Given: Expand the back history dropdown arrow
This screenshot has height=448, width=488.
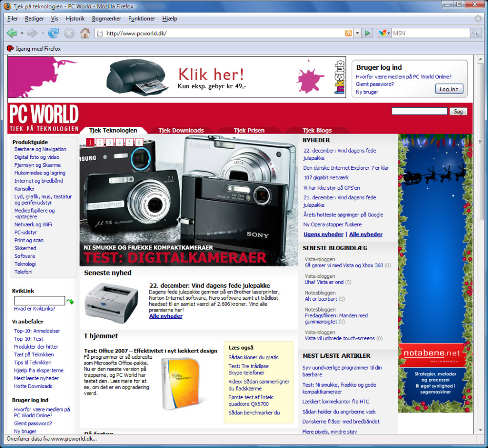Looking at the screenshot, I should click(22, 33).
